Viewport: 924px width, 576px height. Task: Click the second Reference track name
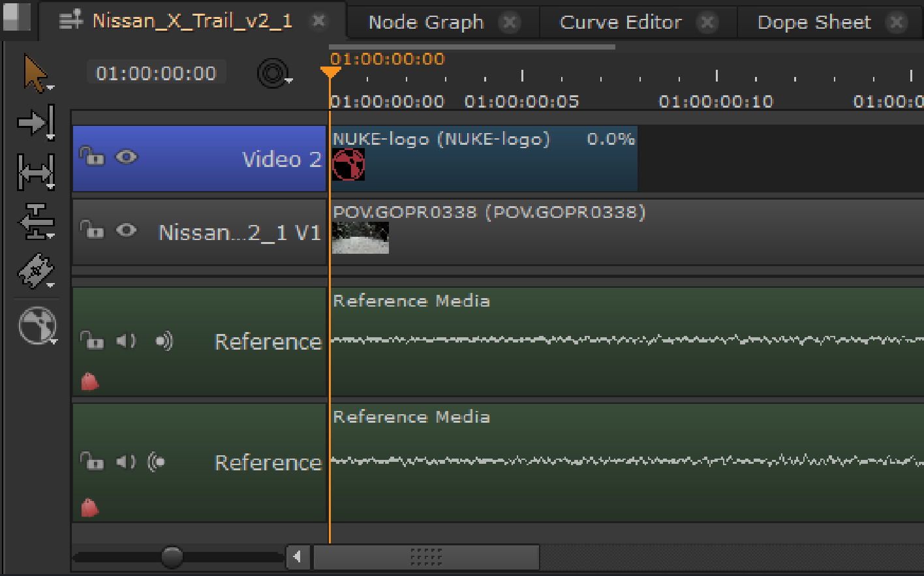tap(268, 462)
